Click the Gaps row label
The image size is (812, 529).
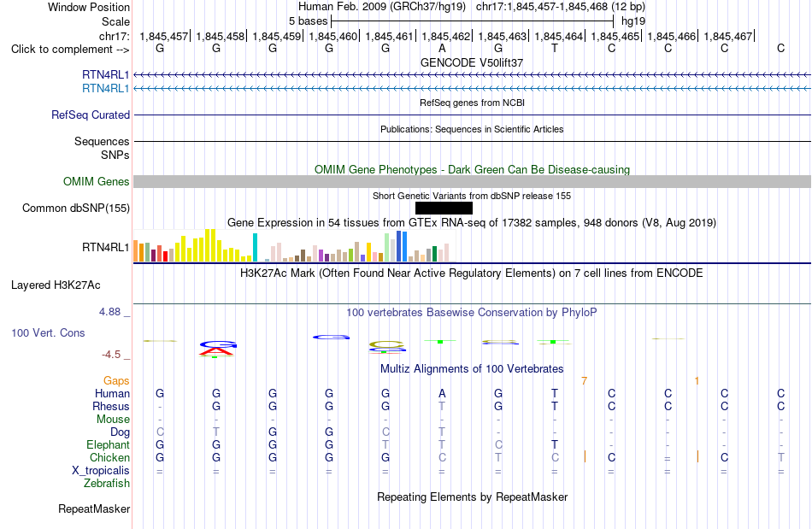pos(116,380)
